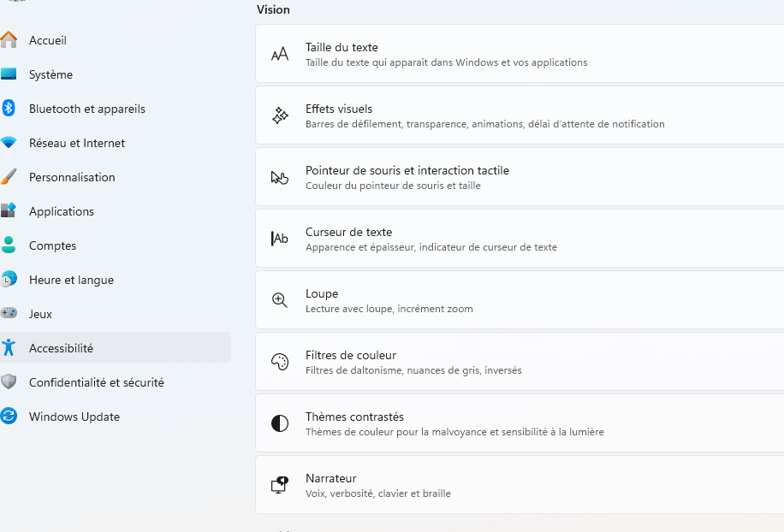
Task: Select the Système monitor icon
Action: click(9, 74)
